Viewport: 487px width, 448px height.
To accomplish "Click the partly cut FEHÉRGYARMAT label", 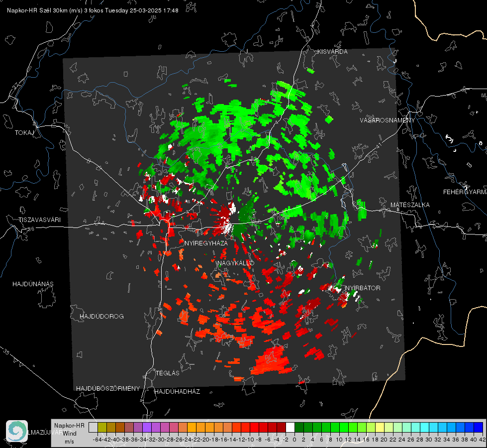I will click(x=465, y=192).
